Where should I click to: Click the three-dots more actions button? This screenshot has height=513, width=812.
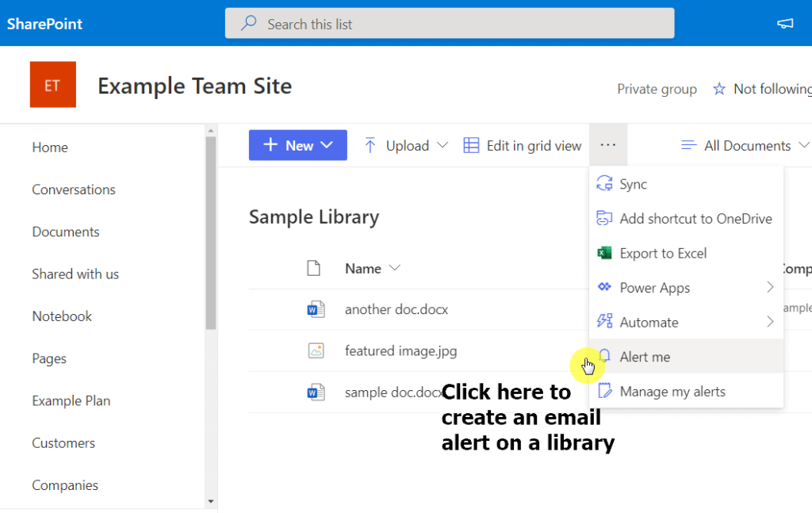click(608, 145)
